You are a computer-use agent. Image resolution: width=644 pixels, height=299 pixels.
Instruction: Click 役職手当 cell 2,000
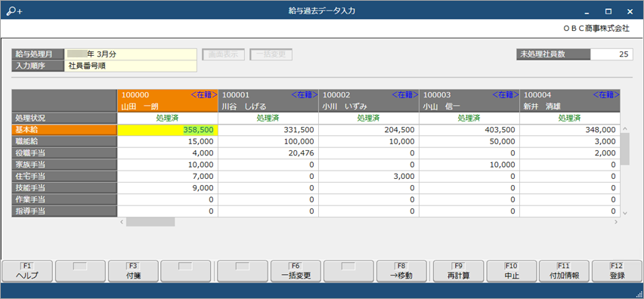(x=570, y=153)
